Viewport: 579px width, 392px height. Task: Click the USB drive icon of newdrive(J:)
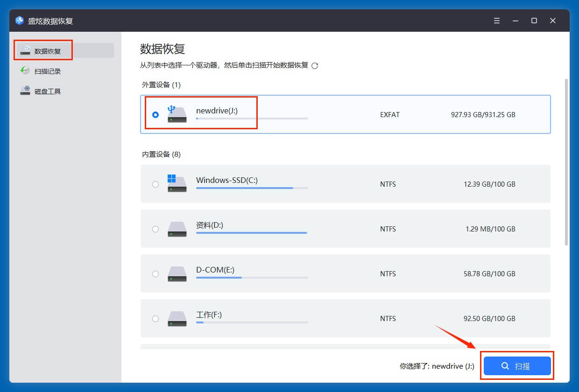click(x=177, y=113)
